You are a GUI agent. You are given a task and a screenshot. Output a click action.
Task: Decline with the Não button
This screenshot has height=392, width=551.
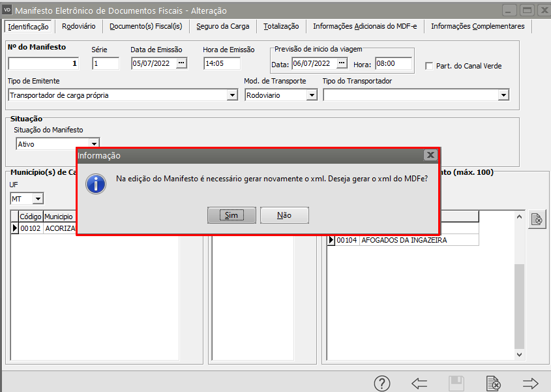[284, 215]
